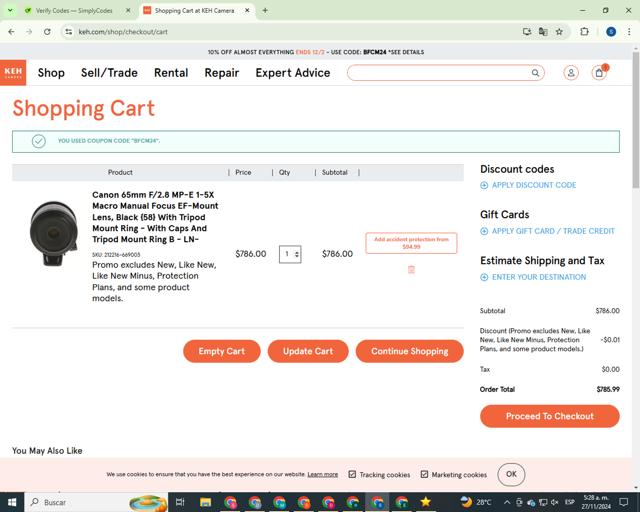The width and height of the screenshot is (640, 512).
Task: Toggle the Marketing cookies checkbox
Action: (x=424, y=474)
